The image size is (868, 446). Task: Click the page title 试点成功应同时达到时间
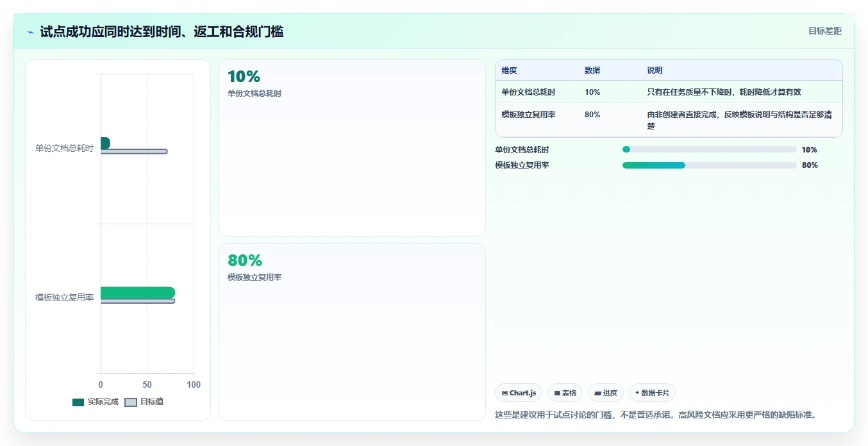162,31
